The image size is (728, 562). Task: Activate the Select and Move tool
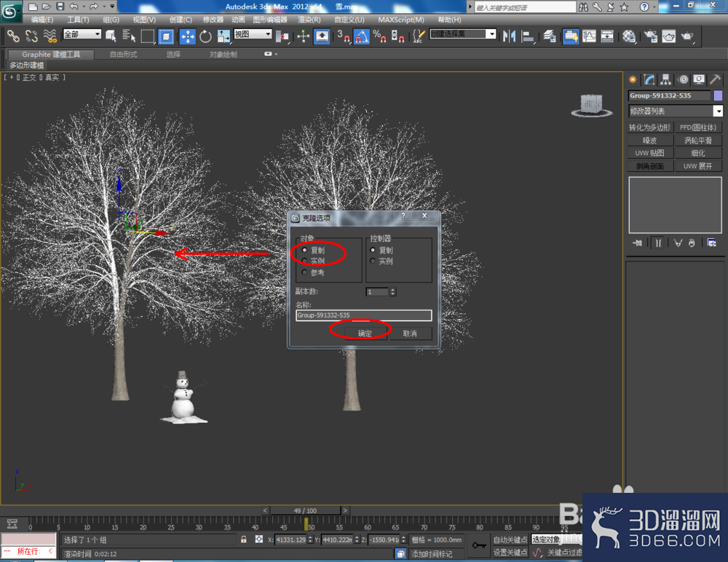coord(188,36)
